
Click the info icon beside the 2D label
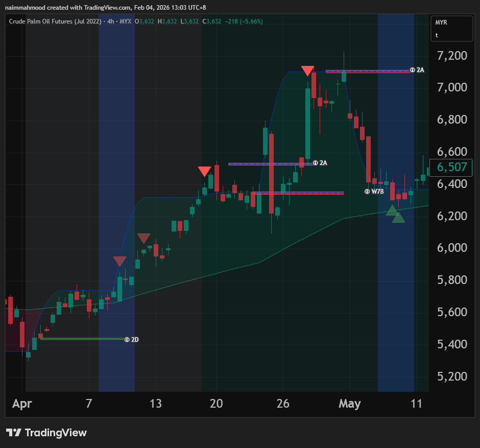pyautogui.click(x=127, y=339)
